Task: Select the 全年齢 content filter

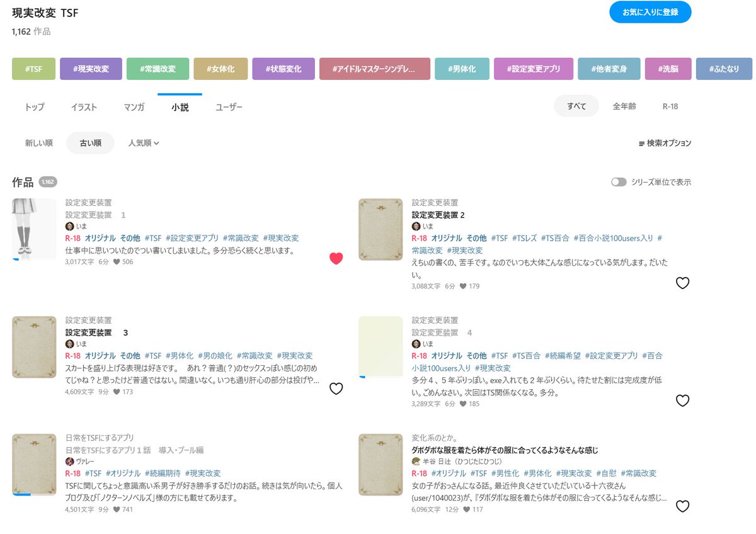Action: click(x=624, y=106)
